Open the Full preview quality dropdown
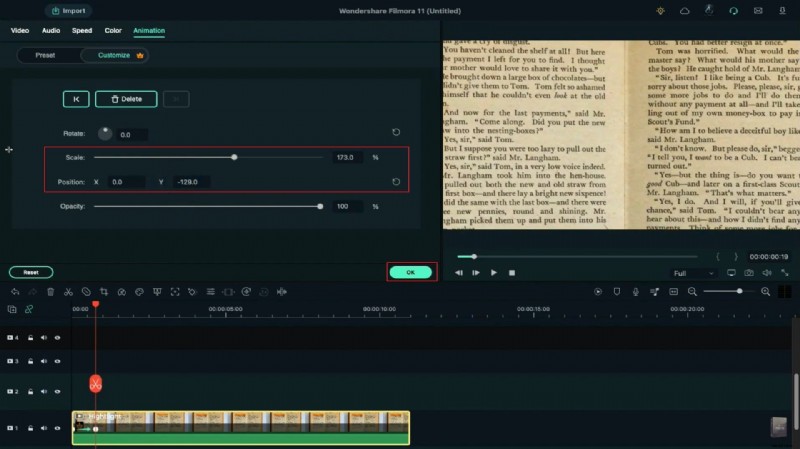 coord(693,272)
